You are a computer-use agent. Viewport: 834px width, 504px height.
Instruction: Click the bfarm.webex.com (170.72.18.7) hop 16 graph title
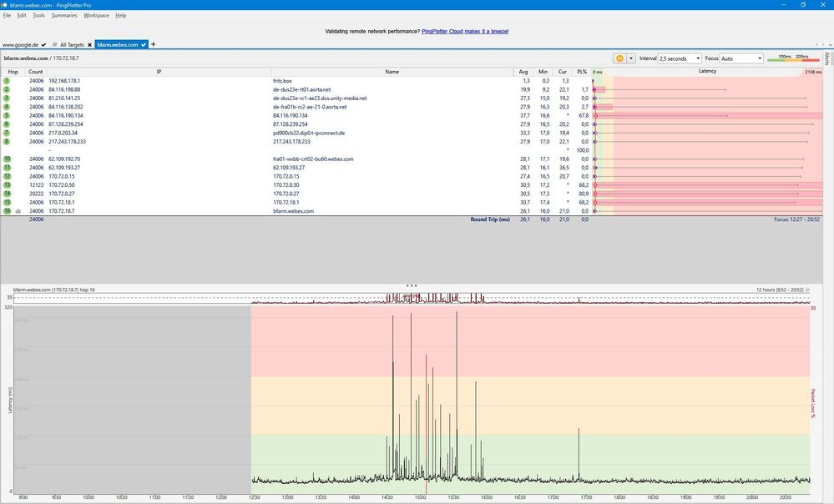coord(53,290)
